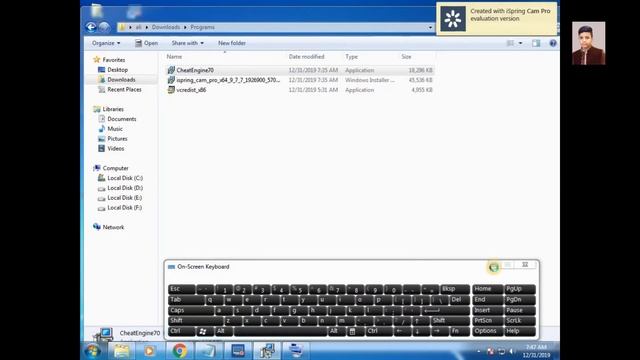Click the Del key on On-Screen Keyboard

[x=459, y=300]
